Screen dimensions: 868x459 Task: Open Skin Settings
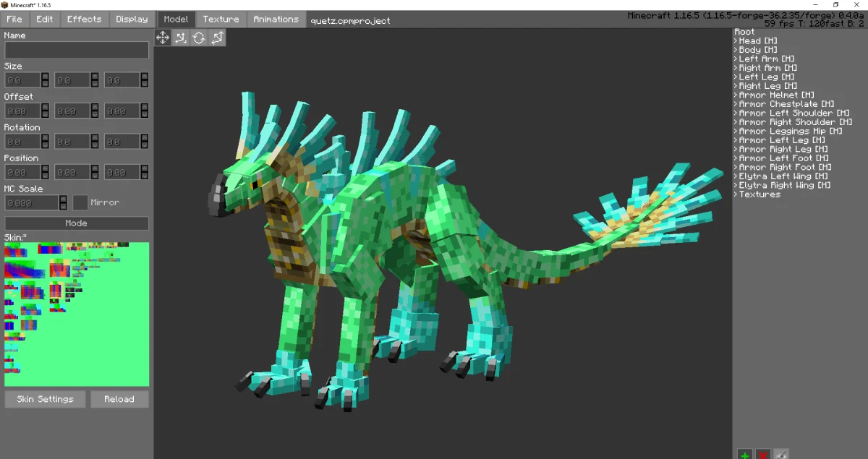click(45, 399)
